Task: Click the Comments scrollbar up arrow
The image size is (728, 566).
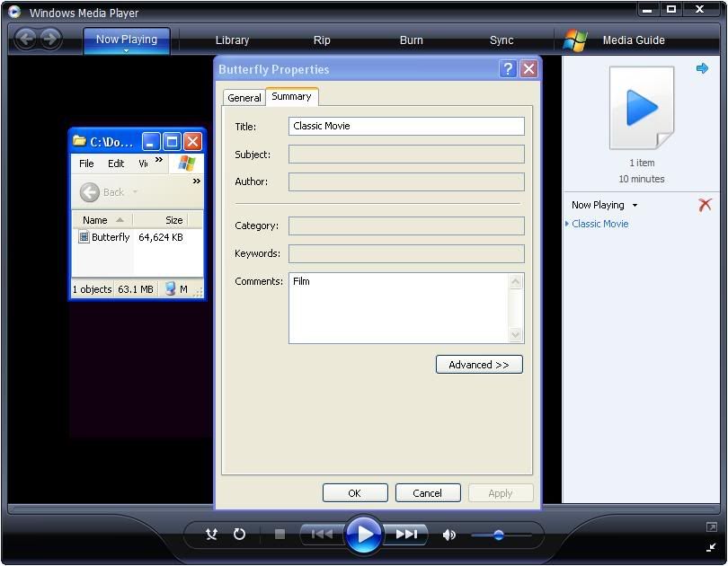Action: (516, 281)
